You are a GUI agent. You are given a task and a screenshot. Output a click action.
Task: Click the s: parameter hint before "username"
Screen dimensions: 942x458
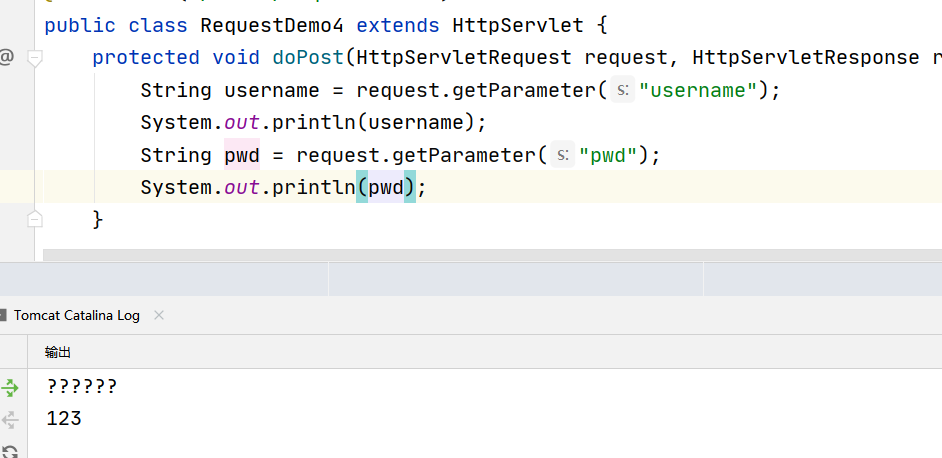point(623,91)
